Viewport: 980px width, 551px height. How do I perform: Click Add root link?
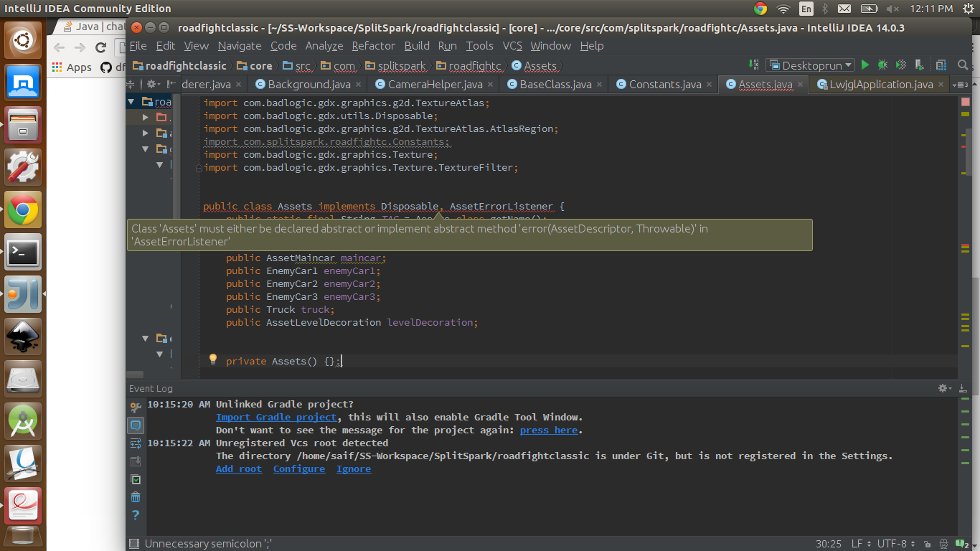(239, 468)
